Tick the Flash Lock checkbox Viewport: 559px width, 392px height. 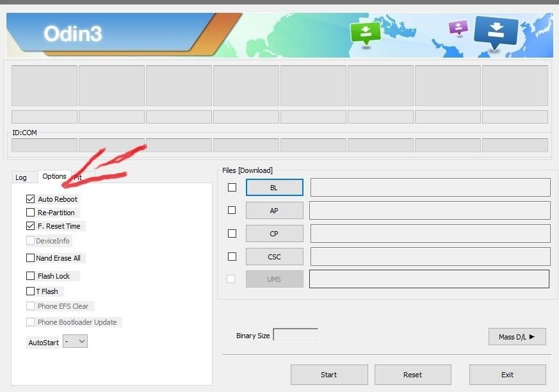(30, 275)
